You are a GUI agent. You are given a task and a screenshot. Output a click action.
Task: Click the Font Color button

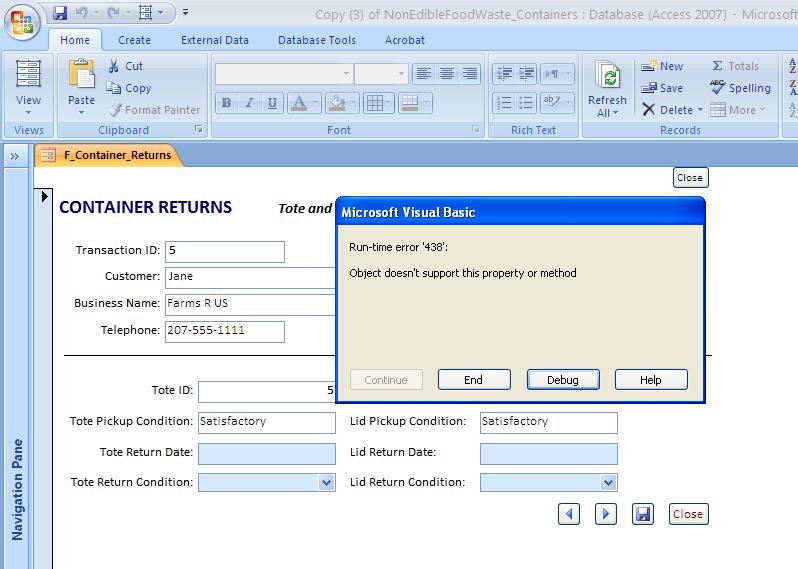pyautogui.click(x=299, y=103)
